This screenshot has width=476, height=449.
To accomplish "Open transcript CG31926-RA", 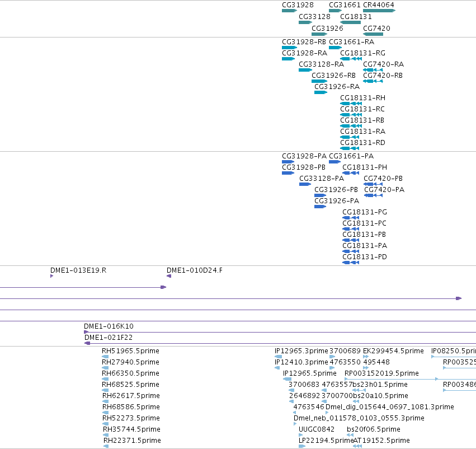I will tap(321, 93).
